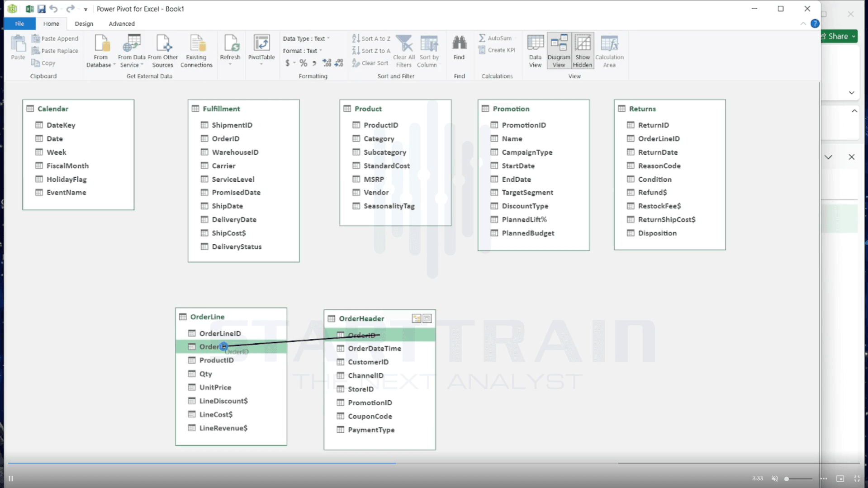868x488 pixels.
Task: Apply percent format icon
Action: 303,63
